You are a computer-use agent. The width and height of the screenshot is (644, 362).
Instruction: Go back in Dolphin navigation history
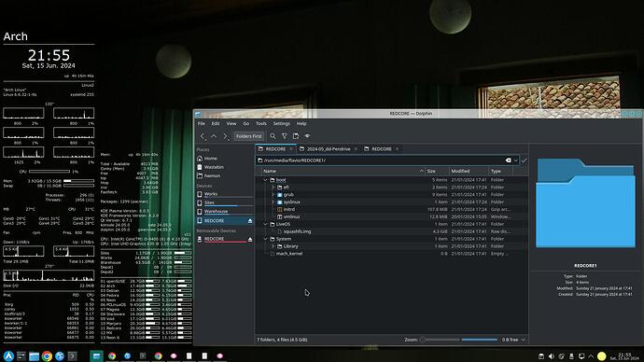point(203,136)
